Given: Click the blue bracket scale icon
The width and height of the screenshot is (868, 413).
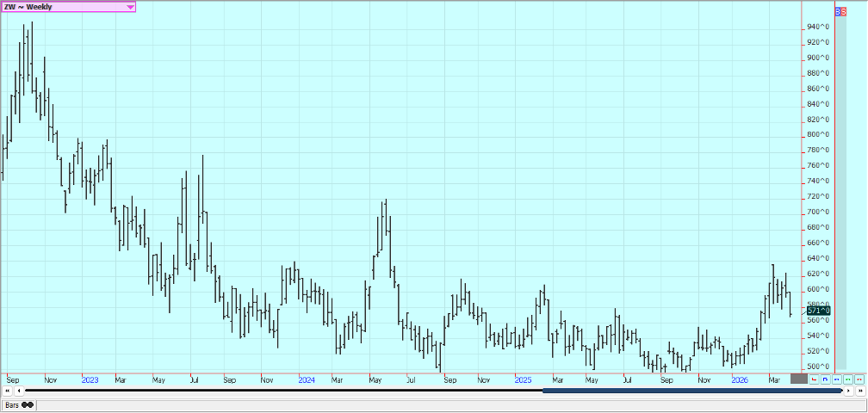Looking at the screenshot, I should pos(826,379).
